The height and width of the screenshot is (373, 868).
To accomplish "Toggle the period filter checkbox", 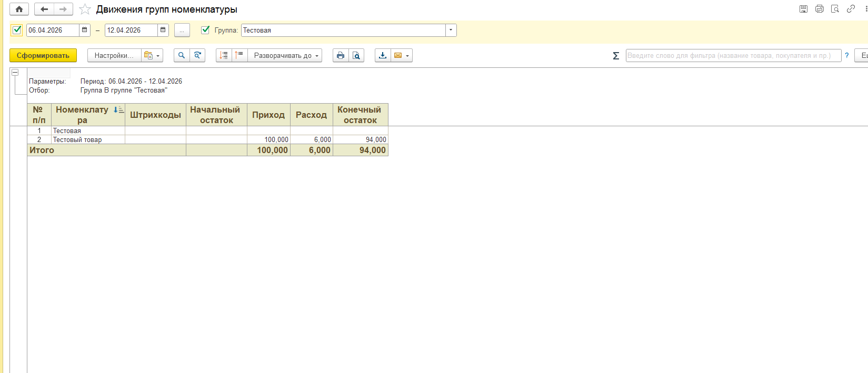I will [x=17, y=30].
